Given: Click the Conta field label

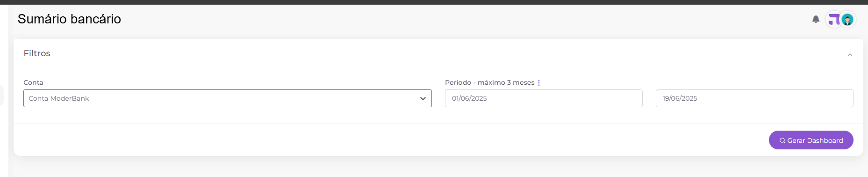Looking at the screenshot, I should pos(33,82).
